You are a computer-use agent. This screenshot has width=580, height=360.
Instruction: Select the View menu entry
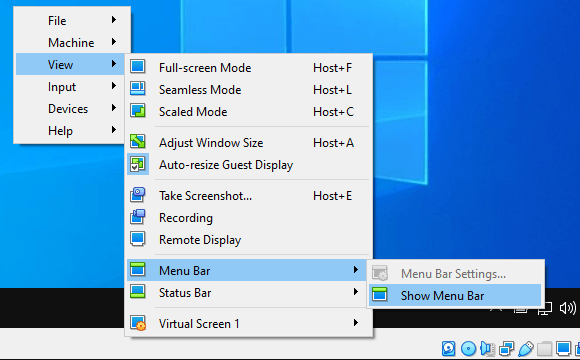[70, 64]
